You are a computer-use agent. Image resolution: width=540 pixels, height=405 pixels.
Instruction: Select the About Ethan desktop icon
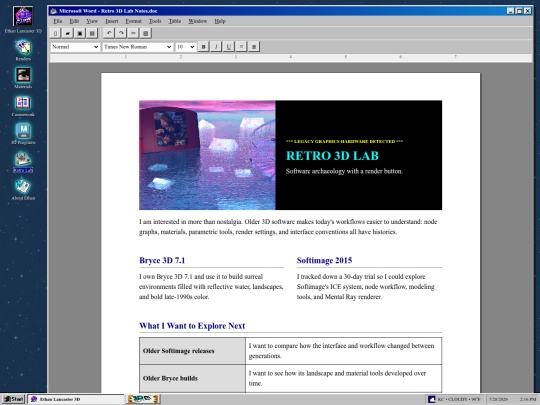pos(23,189)
